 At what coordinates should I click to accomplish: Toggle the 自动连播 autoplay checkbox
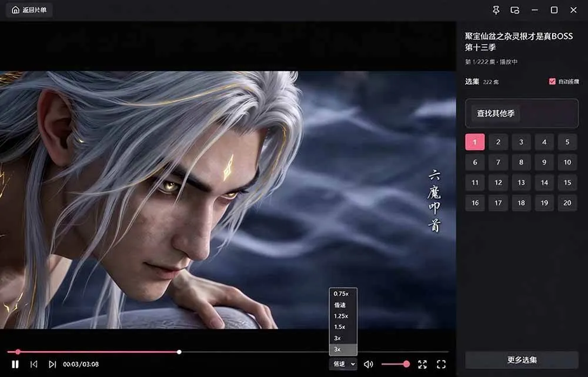click(x=552, y=81)
